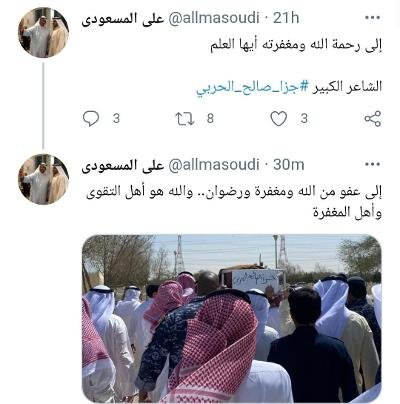Open display name على المسعودى in second tweet
This screenshot has height=404, width=400.
click(x=123, y=165)
